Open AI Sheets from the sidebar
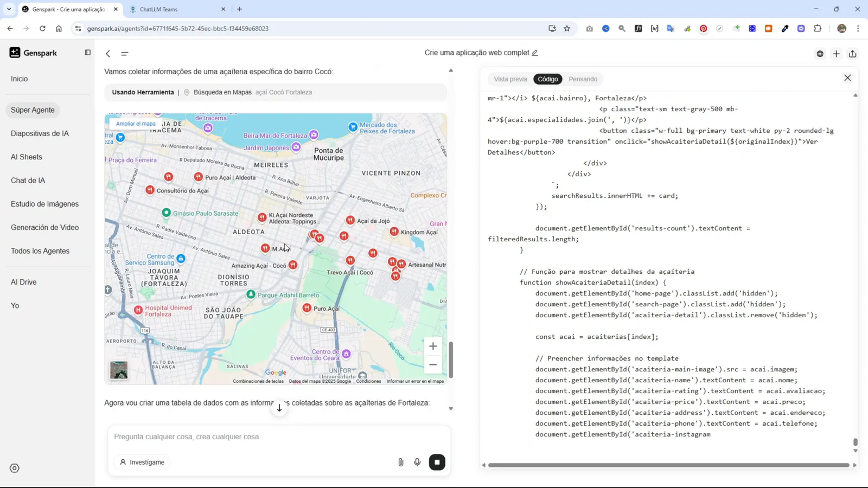 26,157
